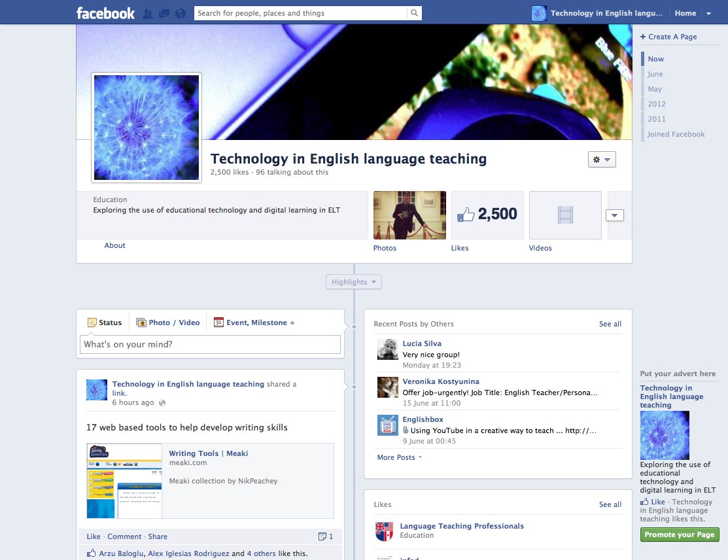
Task: Click Create A Page link
Action: pyautogui.click(x=668, y=37)
